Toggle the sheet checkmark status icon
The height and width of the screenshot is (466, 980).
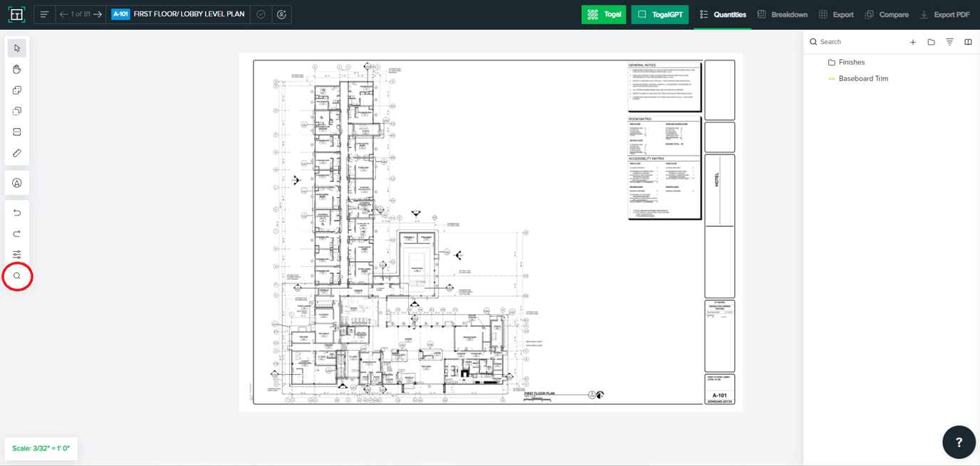(261, 14)
